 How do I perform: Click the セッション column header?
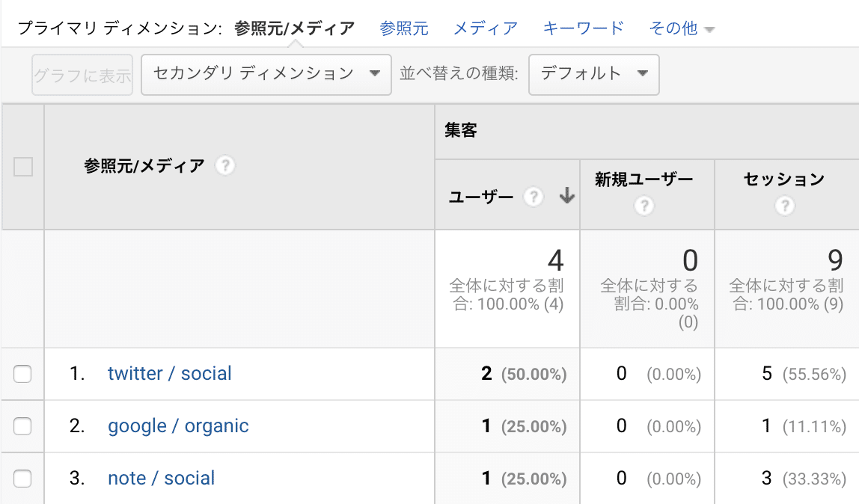pos(783,179)
